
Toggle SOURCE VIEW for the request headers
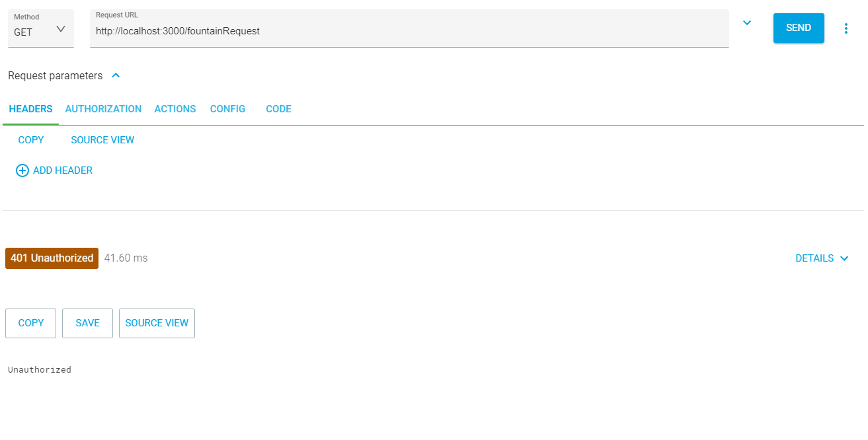(102, 140)
